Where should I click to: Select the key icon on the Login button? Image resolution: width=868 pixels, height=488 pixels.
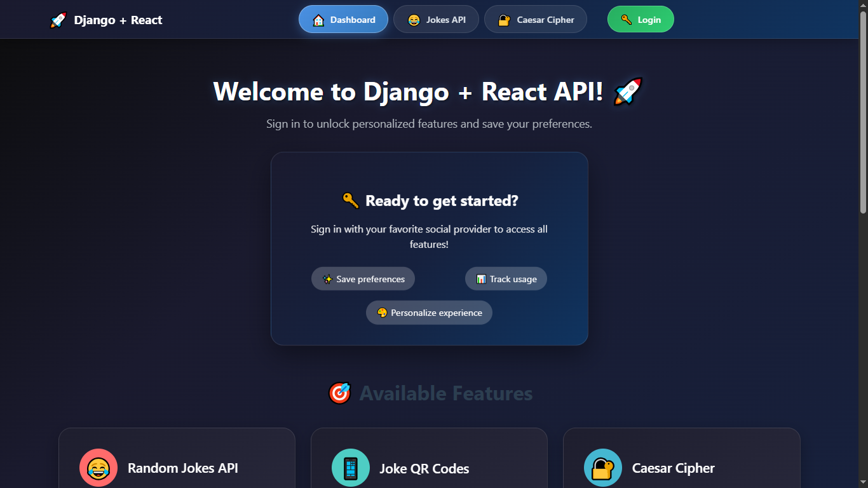coord(626,19)
